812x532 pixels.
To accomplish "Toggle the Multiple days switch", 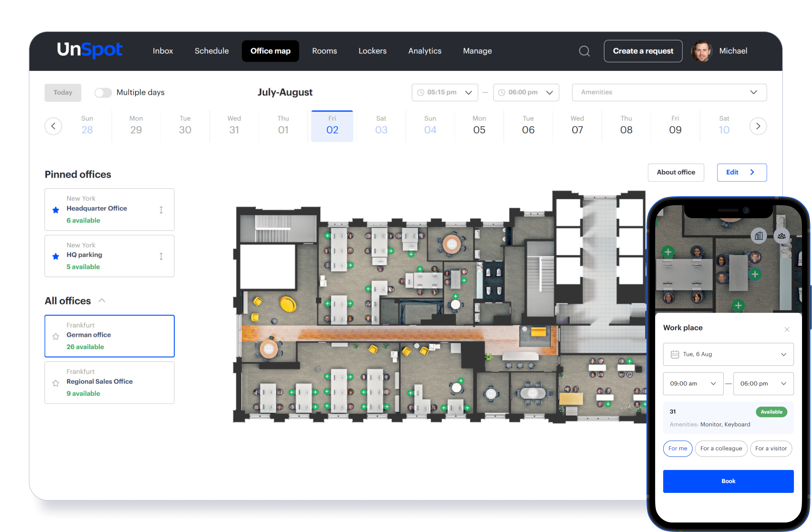I will [x=103, y=93].
